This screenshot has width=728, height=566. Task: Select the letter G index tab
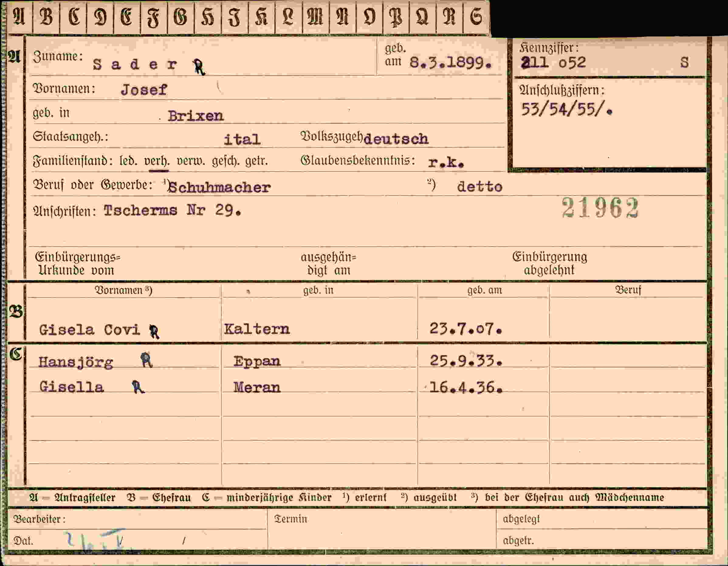pos(181,17)
